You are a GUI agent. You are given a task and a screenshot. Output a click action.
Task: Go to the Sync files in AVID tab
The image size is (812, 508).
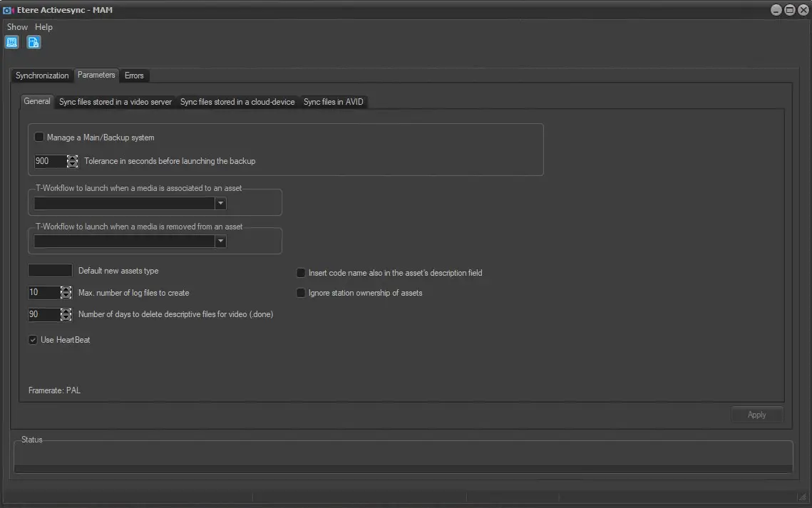tap(333, 102)
